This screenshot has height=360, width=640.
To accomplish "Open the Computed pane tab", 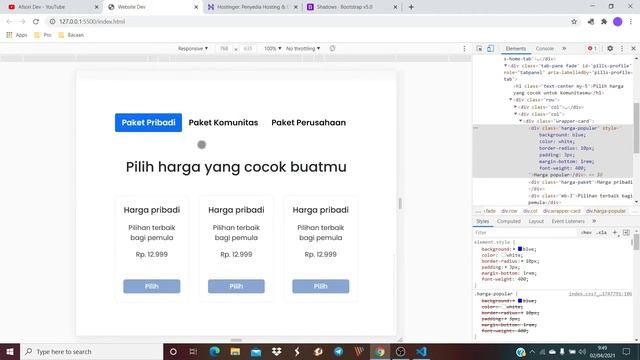I will point(509,221).
